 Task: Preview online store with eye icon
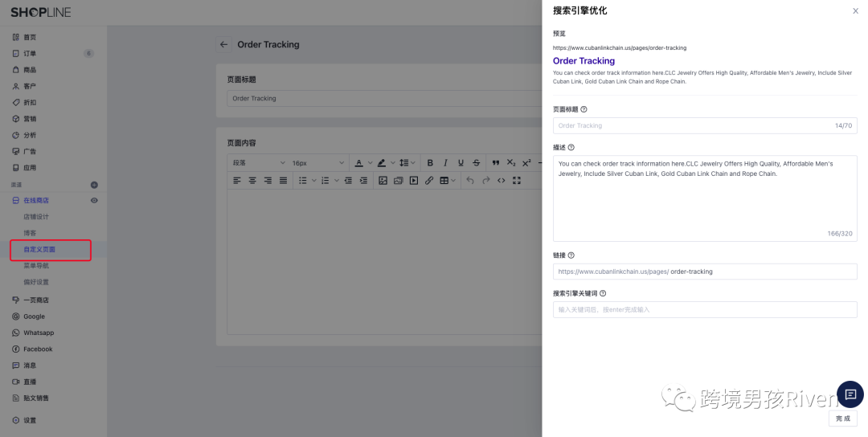click(x=94, y=200)
